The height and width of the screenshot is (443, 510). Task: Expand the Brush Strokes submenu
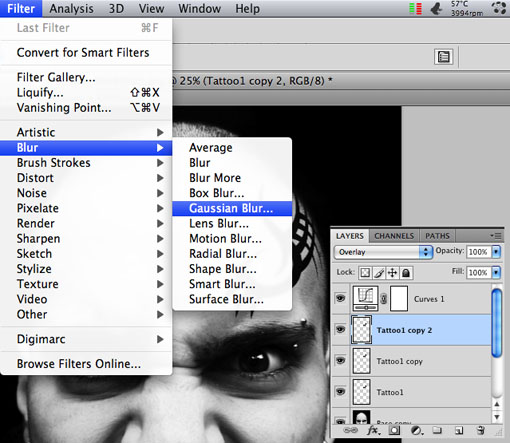(86, 163)
